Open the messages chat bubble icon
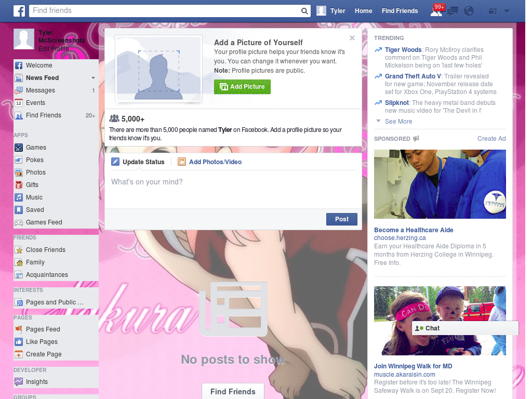 (x=453, y=11)
